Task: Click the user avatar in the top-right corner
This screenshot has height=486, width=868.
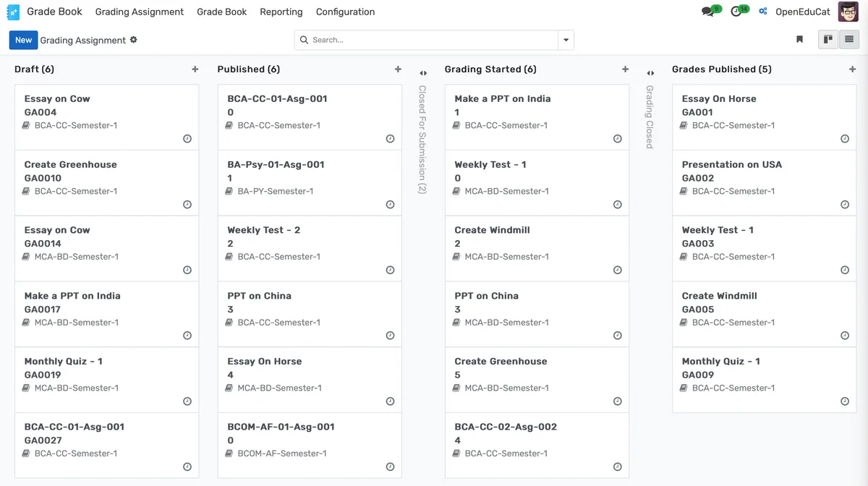Action: 848,12
